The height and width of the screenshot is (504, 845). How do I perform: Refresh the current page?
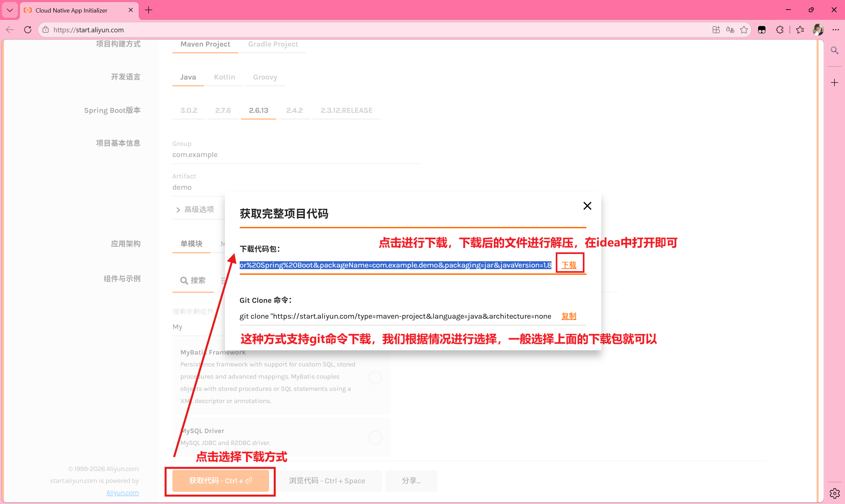(28, 30)
